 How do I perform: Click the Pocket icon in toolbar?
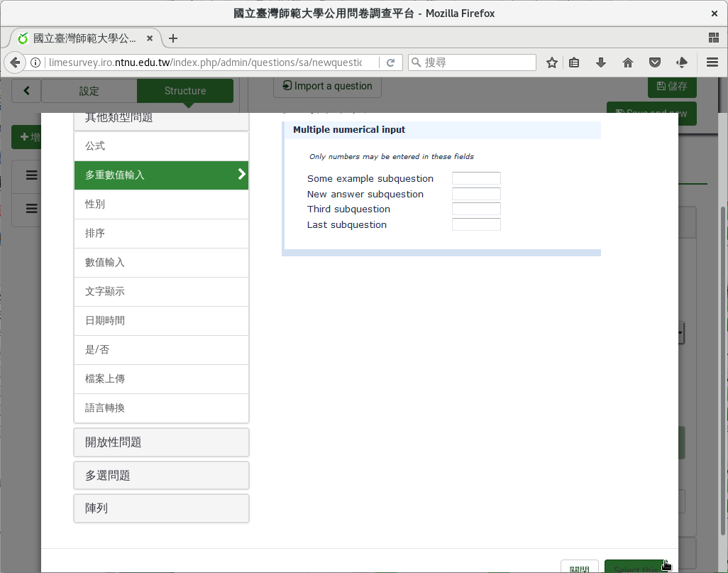pyautogui.click(x=655, y=62)
